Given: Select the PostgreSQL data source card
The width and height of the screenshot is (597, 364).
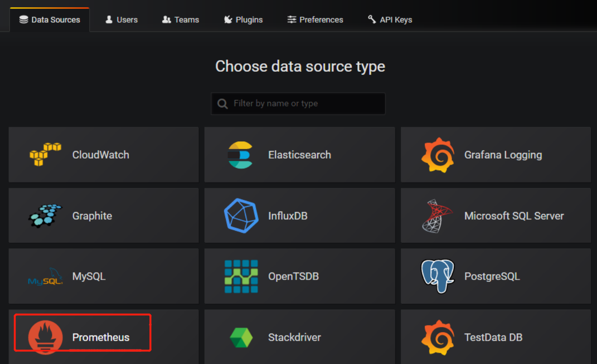Looking at the screenshot, I should coord(496,276).
